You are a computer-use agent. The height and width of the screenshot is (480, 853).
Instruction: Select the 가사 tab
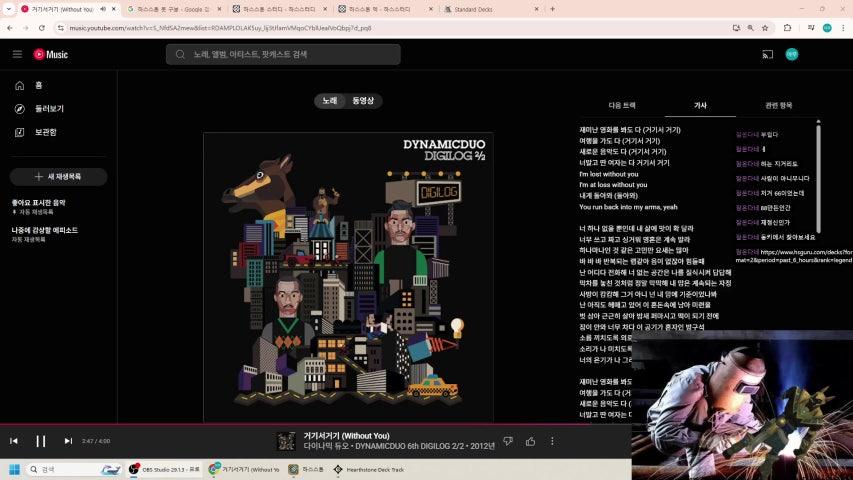point(700,106)
